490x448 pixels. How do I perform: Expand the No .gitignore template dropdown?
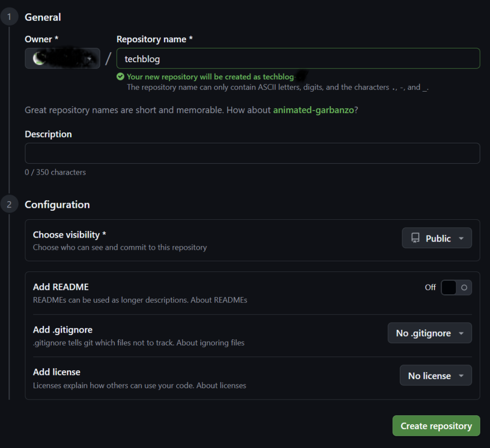[430, 333]
